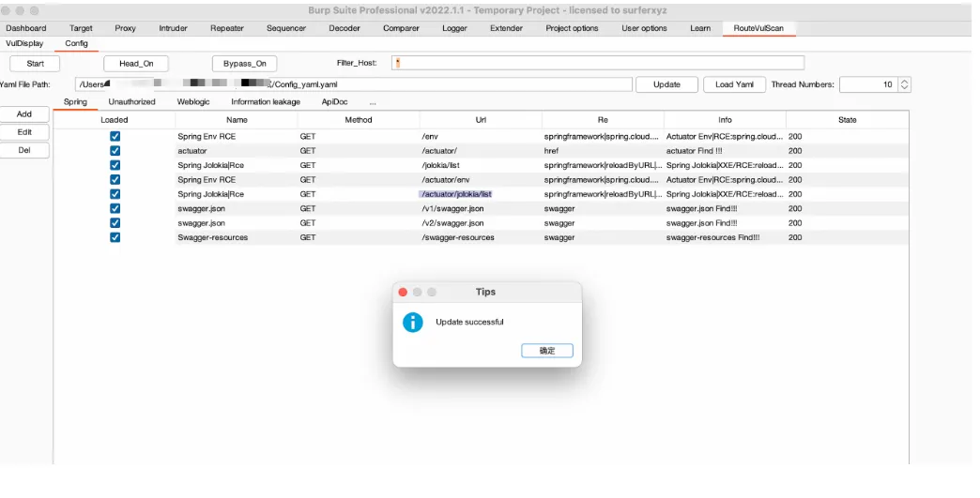Screen dimensions: 980x498
Task: Focus the Filter_Host input field
Action: pos(598,63)
